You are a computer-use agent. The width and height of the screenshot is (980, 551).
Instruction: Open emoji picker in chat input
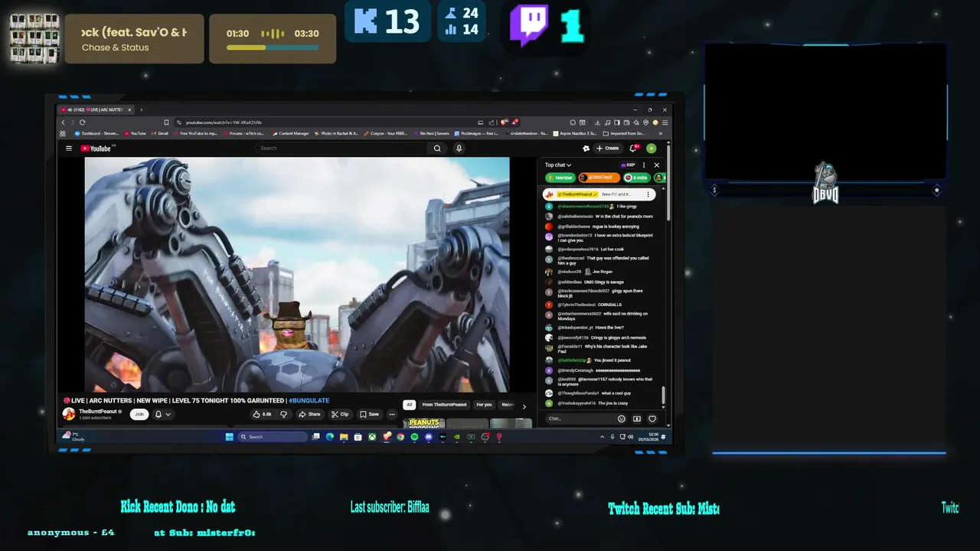click(x=621, y=419)
